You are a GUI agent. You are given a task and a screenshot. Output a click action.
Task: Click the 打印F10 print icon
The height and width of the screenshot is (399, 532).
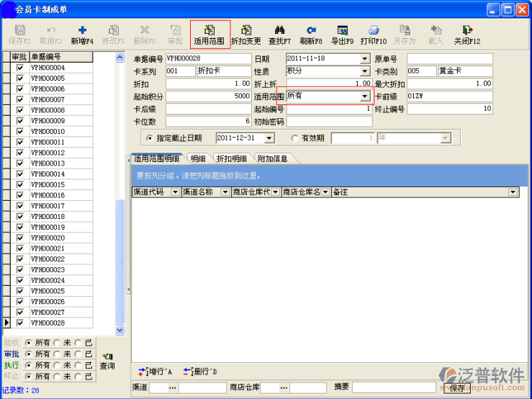pyautogui.click(x=374, y=32)
